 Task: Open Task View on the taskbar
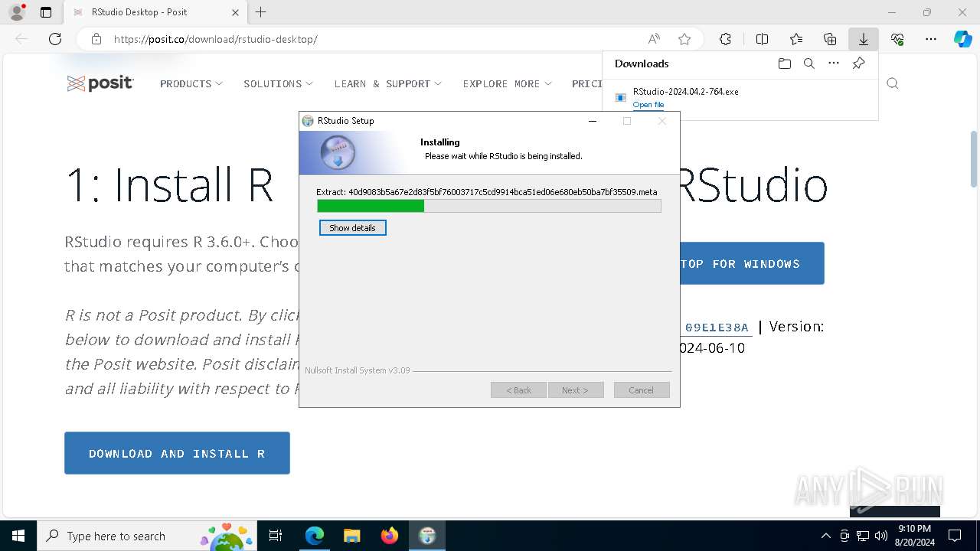tap(276, 536)
